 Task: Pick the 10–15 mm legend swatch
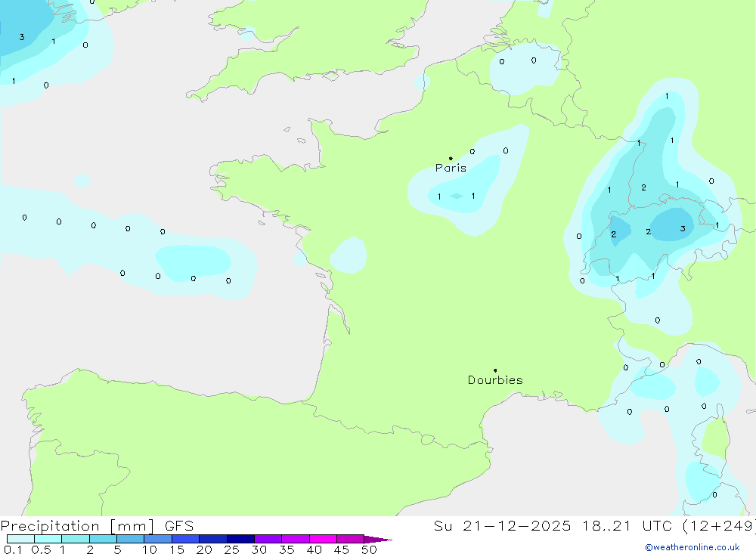(158, 539)
